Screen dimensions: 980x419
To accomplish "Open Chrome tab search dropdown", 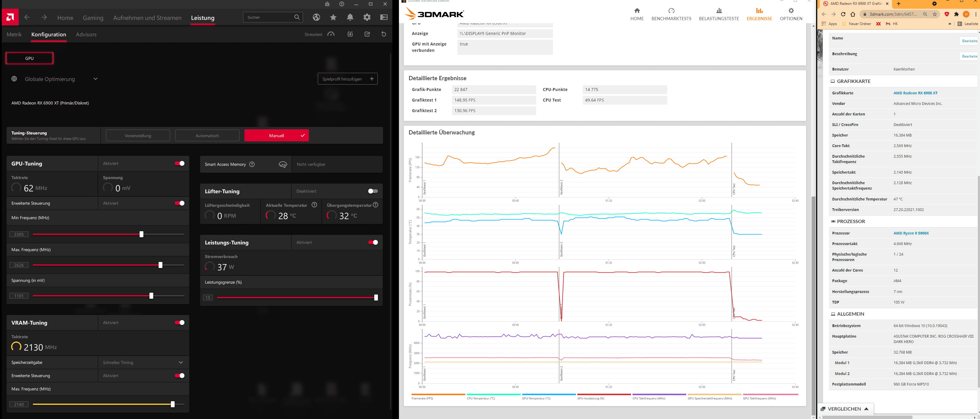I will 934,4.
